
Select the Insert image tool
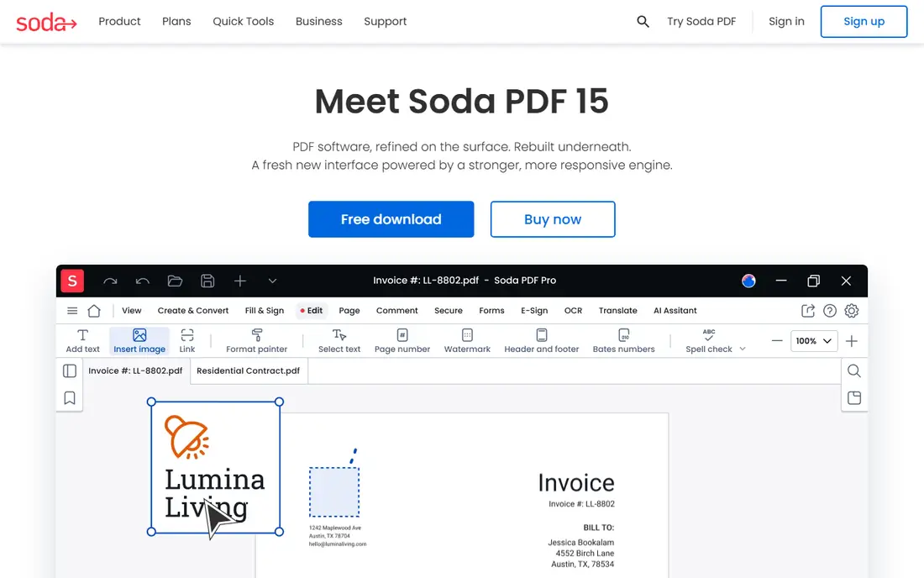[x=139, y=341]
